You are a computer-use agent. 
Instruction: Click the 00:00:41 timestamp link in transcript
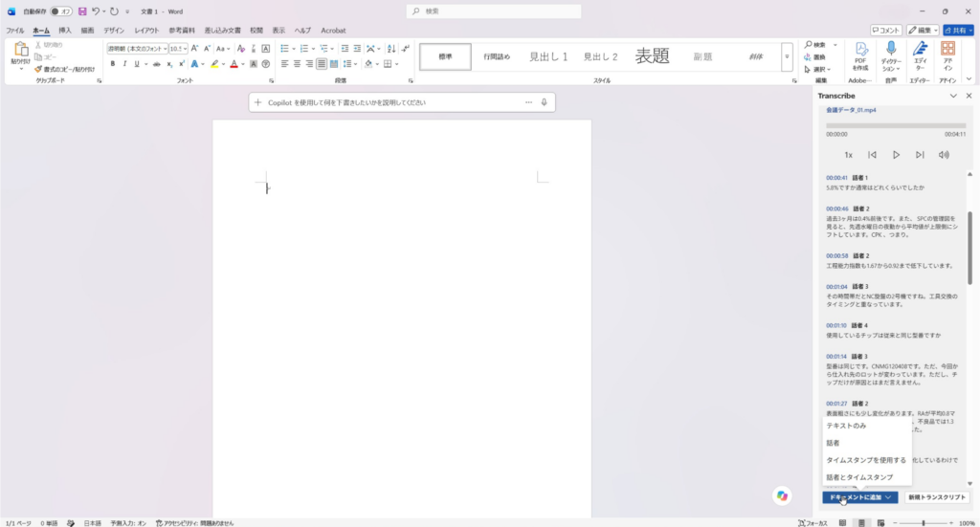click(x=836, y=178)
